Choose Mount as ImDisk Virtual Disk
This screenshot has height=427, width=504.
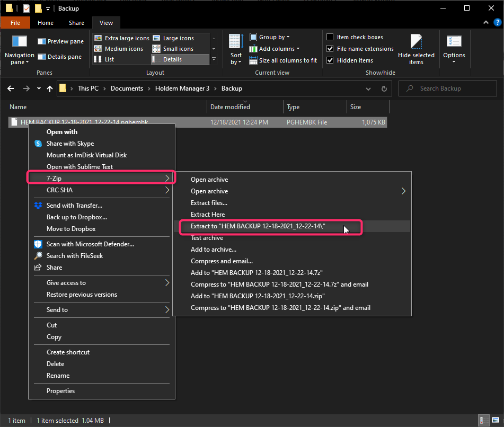click(x=102, y=155)
